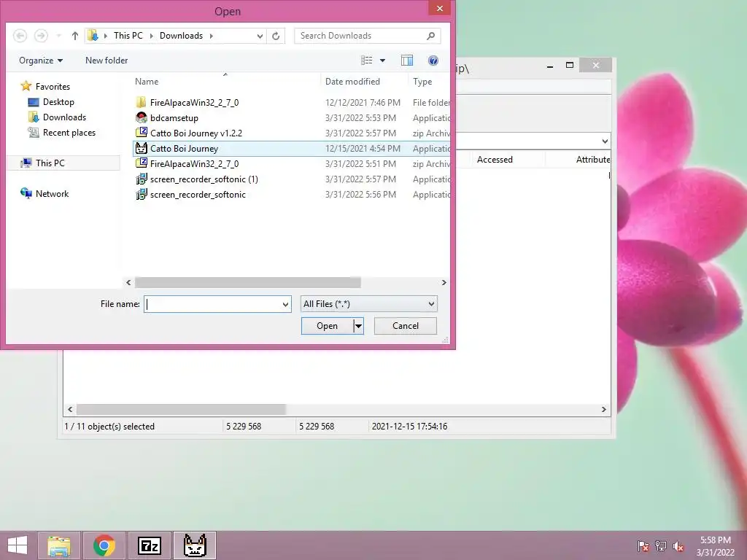The width and height of the screenshot is (747, 560).
Task: Select the bdcamsetup application icon
Action: click(141, 117)
